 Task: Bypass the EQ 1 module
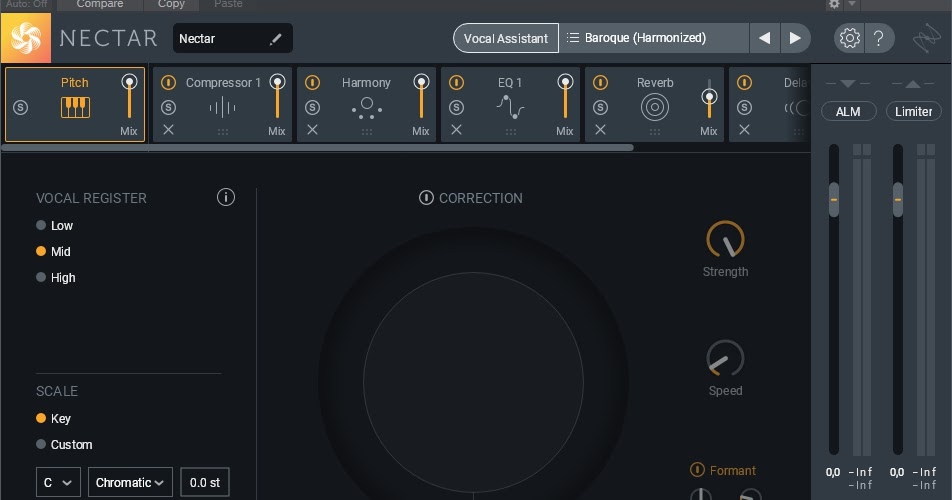(456, 83)
